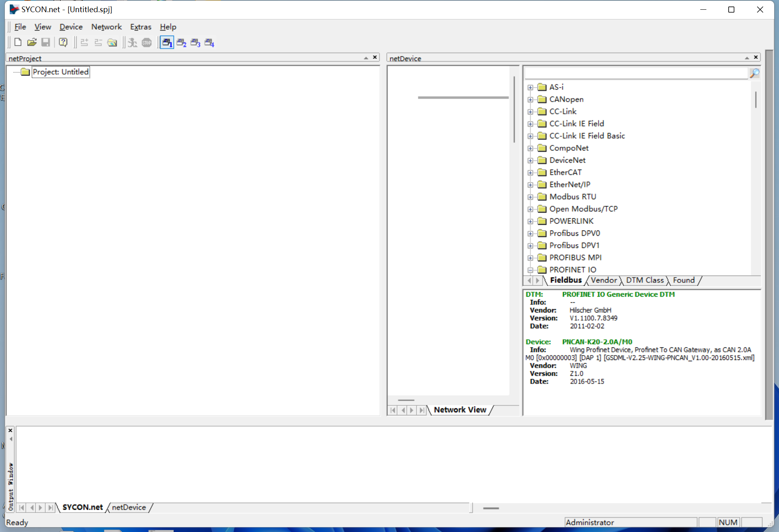The height and width of the screenshot is (532, 779).
Task: Click the output window horizontal scrollbar thumb
Action: 491,508
